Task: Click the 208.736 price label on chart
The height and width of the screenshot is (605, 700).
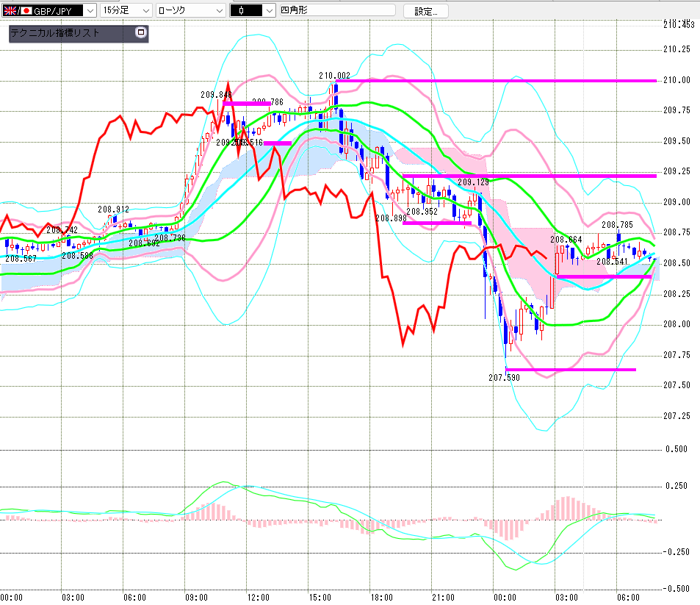Action: click(170, 238)
